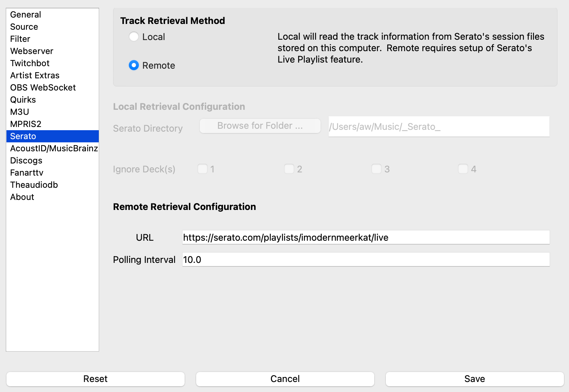Open the About page
This screenshot has height=392, width=569.
pos(22,197)
